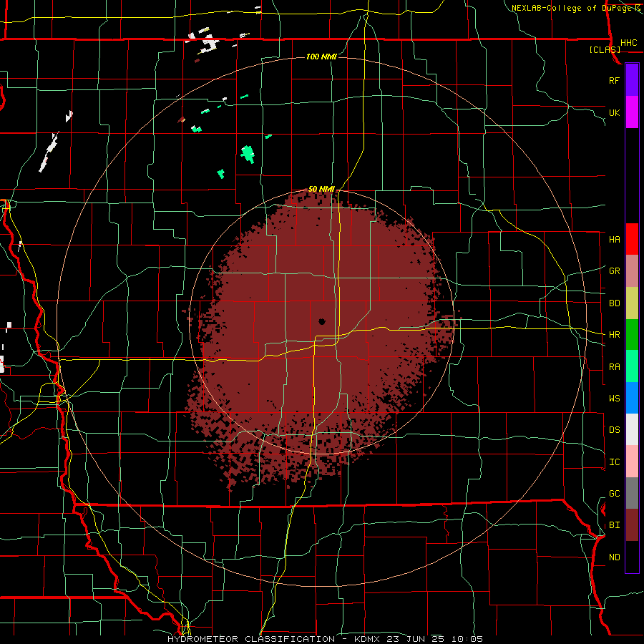Click the mint RA legend swatch
This screenshot has width=644, height=644.
[x=632, y=366]
